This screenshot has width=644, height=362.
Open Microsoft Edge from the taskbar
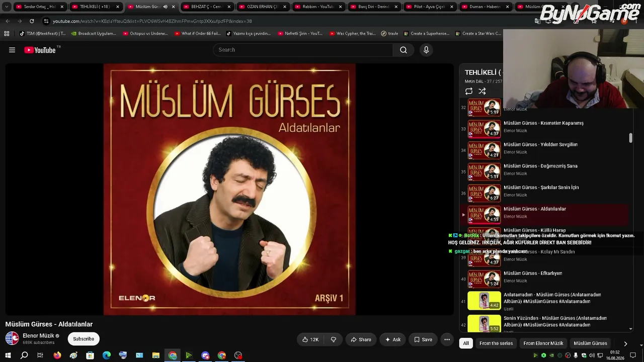[x=107, y=355]
